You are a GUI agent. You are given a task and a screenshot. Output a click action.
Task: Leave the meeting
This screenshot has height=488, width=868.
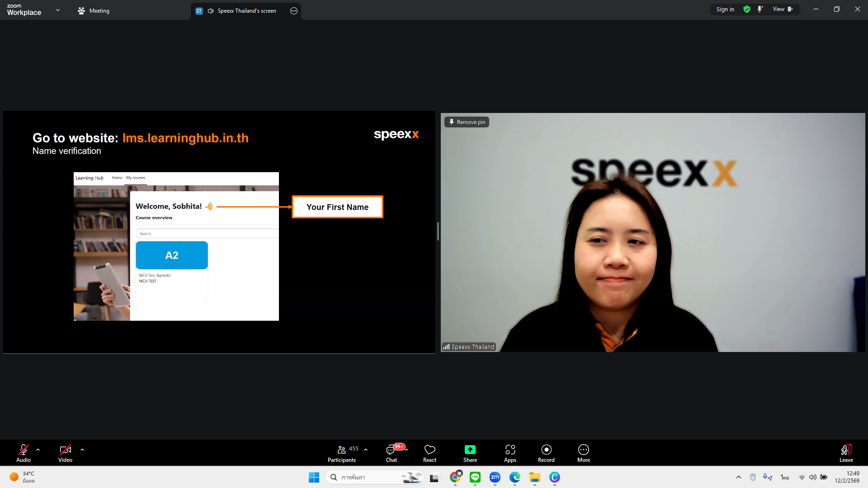pyautogui.click(x=846, y=453)
